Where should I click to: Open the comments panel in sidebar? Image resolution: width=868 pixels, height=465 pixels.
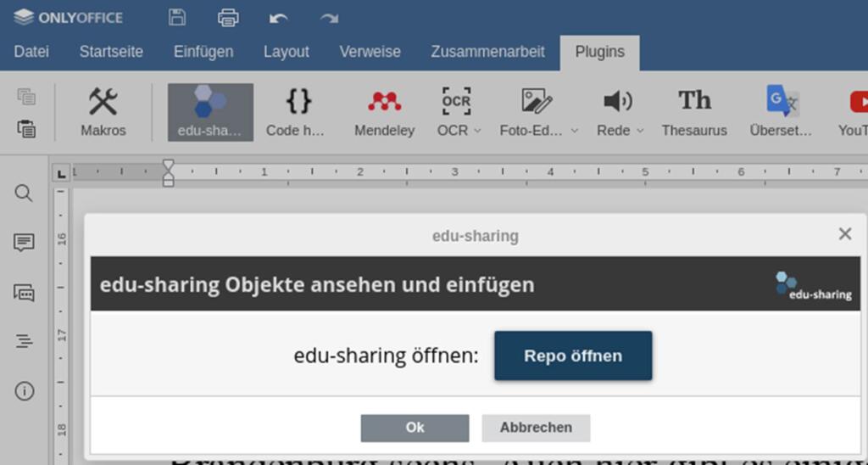(24, 243)
